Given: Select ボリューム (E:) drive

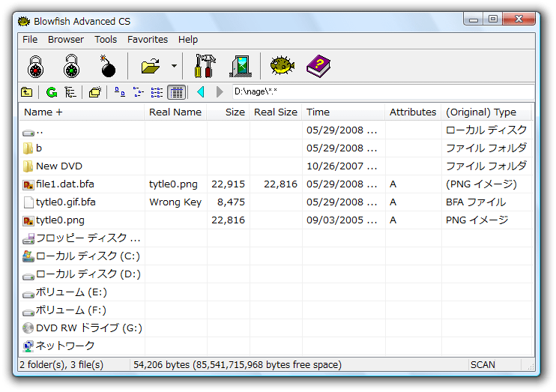Looking at the screenshot, I should [x=64, y=292].
